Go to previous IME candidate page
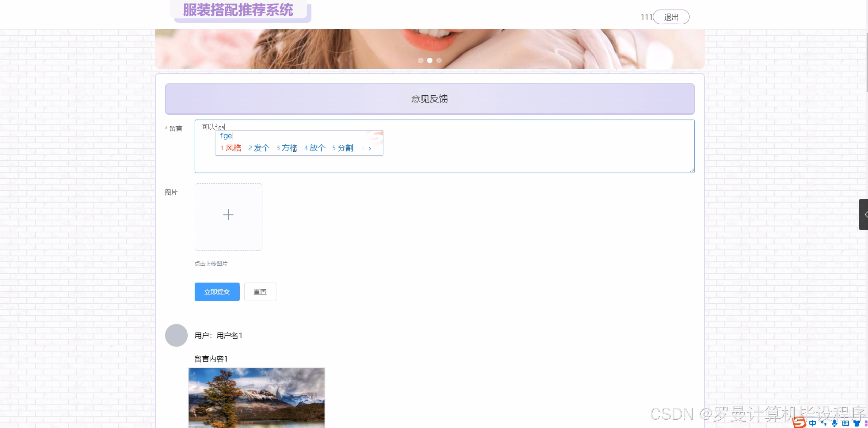868x428 pixels. (363, 148)
